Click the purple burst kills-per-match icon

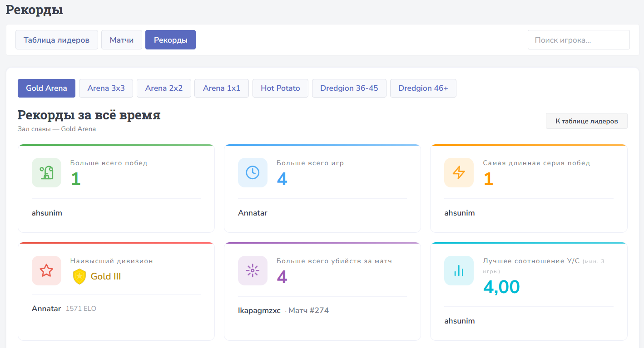tap(253, 270)
